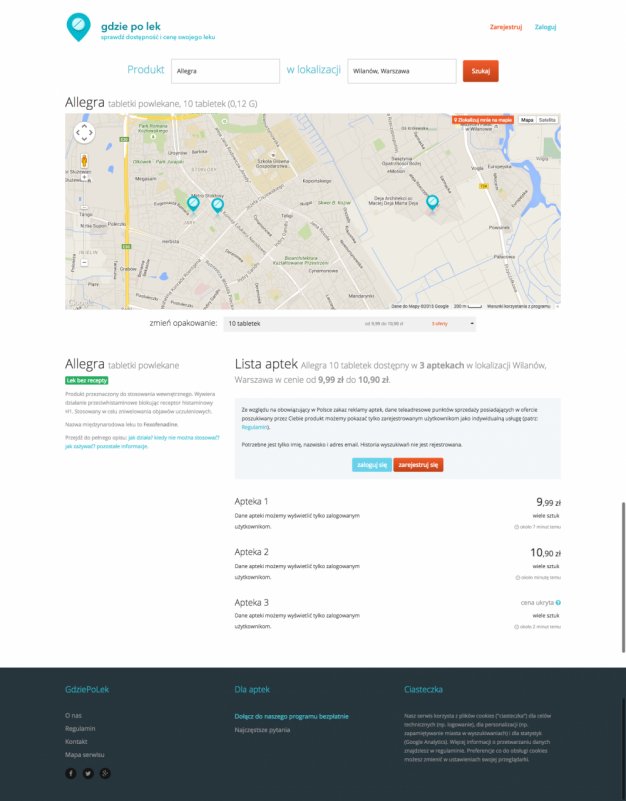The width and height of the screenshot is (626, 801).
Task: Open the Kontakt footer link
Action: tap(76, 741)
